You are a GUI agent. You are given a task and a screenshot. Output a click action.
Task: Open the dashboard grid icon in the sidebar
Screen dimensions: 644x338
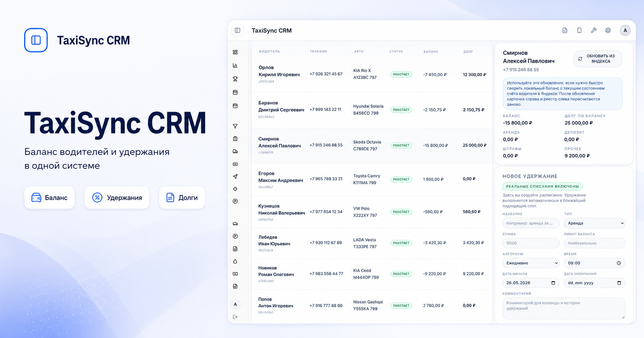[x=235, y=52]
